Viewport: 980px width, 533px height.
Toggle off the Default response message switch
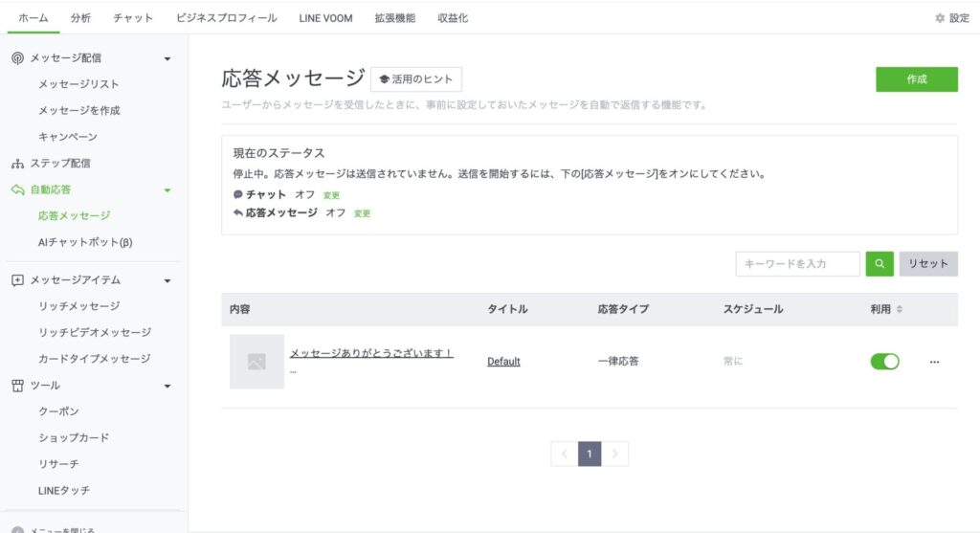(884, 361)
